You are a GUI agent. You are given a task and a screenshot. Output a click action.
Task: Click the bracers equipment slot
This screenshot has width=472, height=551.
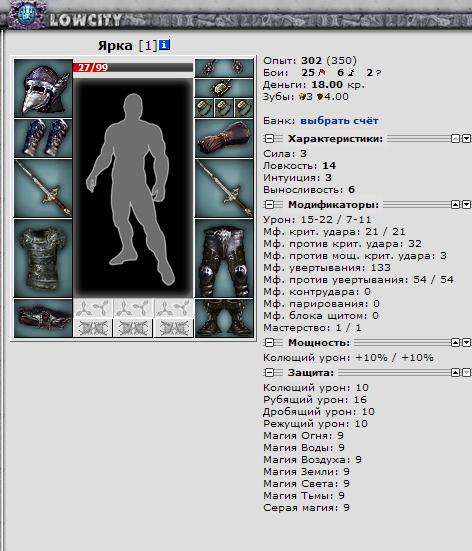(43, 138)
